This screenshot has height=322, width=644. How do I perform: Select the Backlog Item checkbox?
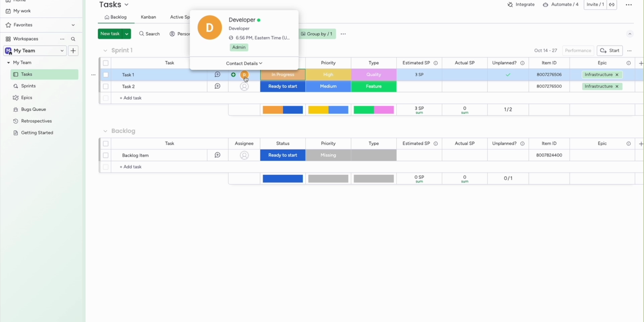point(106,155)
